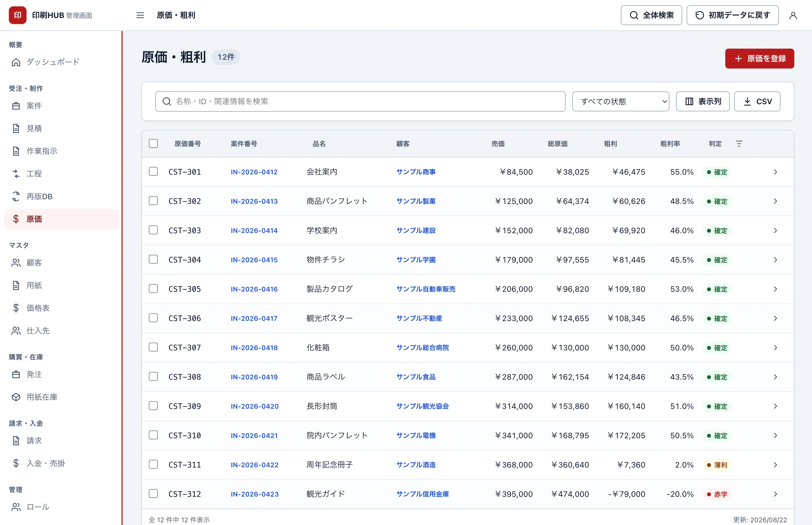The width and height of the screenshot is (812, 525).
Task: Check the CST-302 row checkbox
Action: (x=153, y=201)
